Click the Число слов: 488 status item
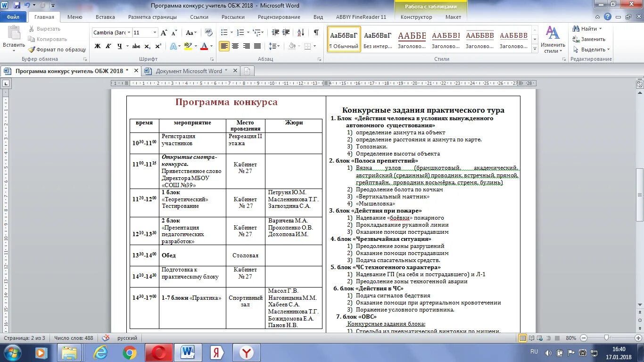The width and height of the screenshot is (644, 362). pyautogui.click(x=74, y=338)
